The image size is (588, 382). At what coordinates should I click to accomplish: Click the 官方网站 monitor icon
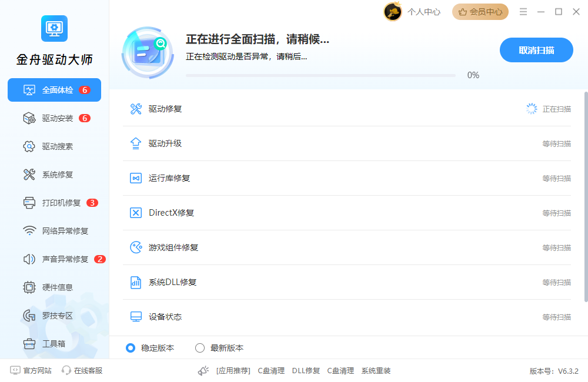pyautogui.click(x=15, y=370)
